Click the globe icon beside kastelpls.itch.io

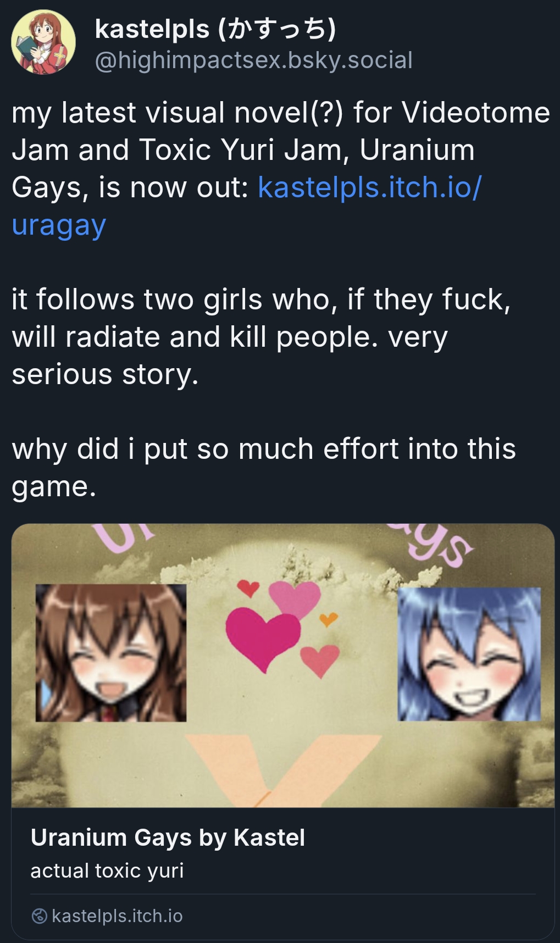pos(40,916)
